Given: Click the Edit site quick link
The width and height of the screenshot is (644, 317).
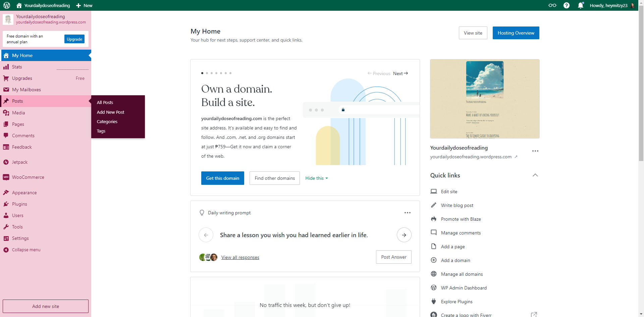Looking at the screenshot, I should pos(449,192).
